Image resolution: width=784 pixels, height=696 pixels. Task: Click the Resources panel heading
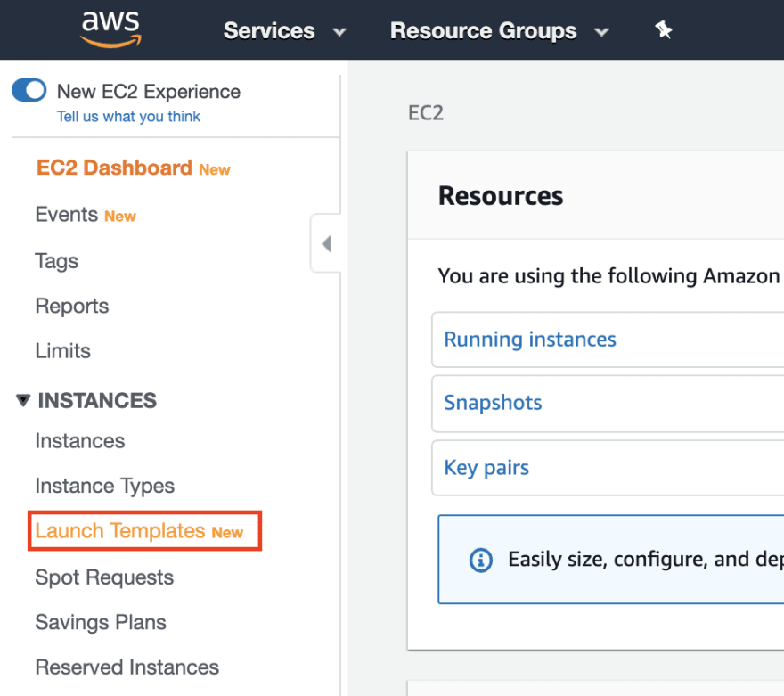tap(501, 195)
